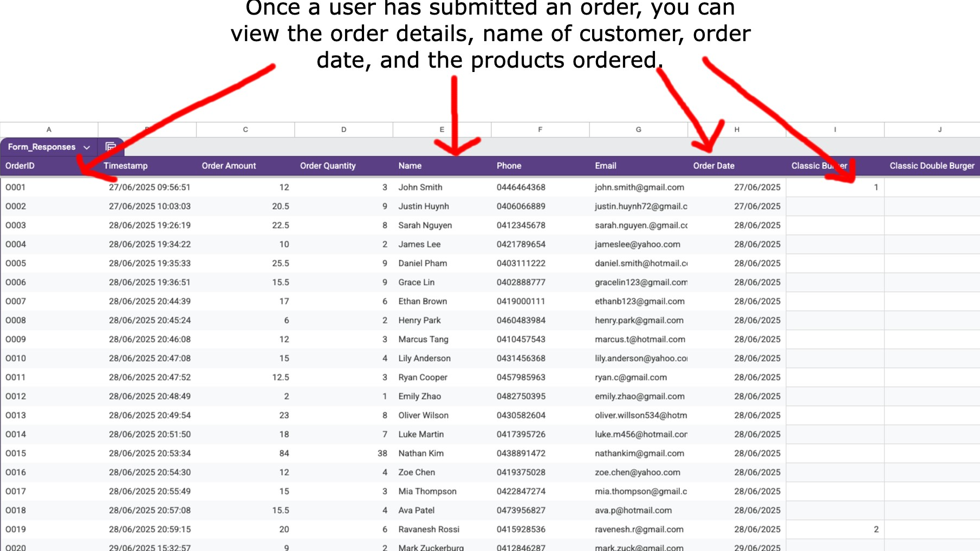
Task: Click the Email column header
Action: point(605,166)
